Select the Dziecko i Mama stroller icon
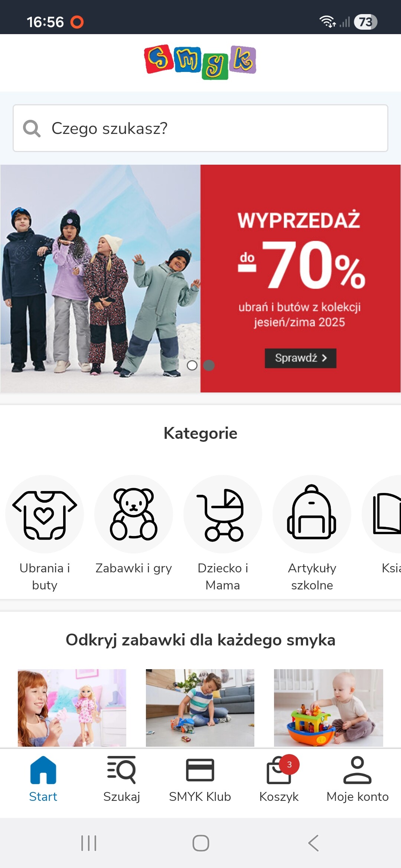Screen dimensions: 401x868 223,514
